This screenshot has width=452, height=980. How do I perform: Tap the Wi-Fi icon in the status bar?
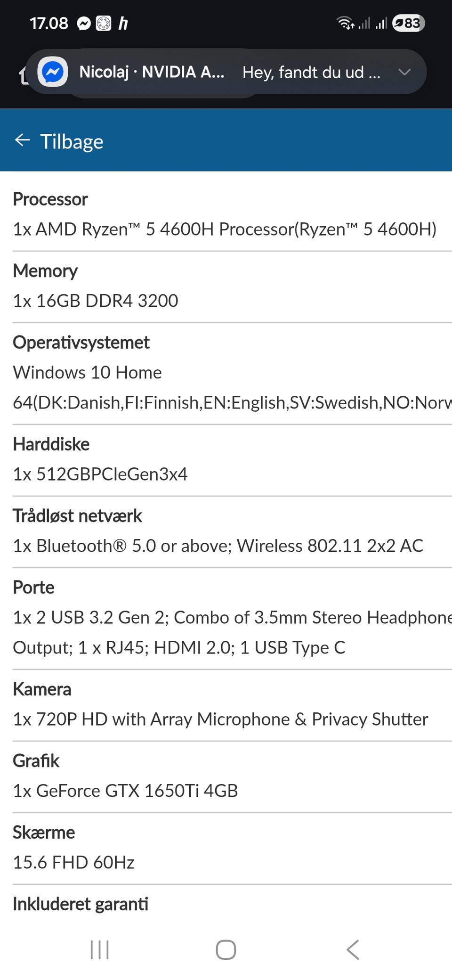point(345,23)
